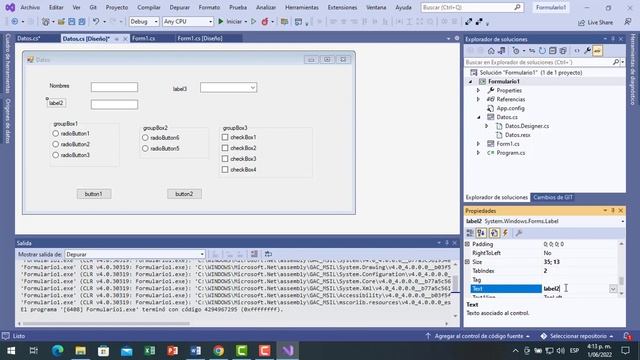Click the Home icon in Solution Explorer toolbar
Screen dimensions: 640x360
[491, 51]
